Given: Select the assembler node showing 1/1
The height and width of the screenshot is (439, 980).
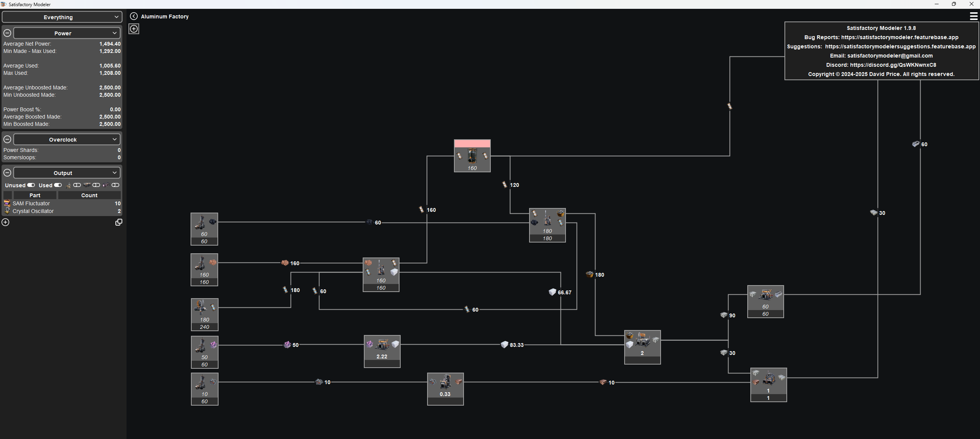Looking at the screenshot, I should (x=769, y=385).
